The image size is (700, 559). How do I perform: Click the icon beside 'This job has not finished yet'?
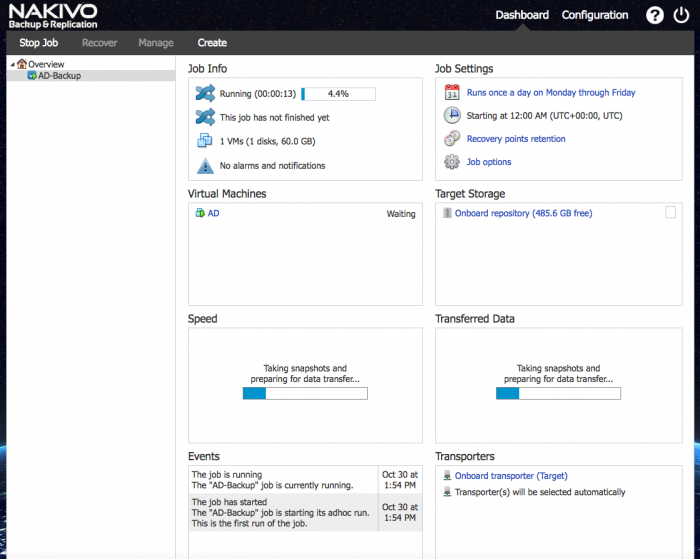(x=205, y=117)
